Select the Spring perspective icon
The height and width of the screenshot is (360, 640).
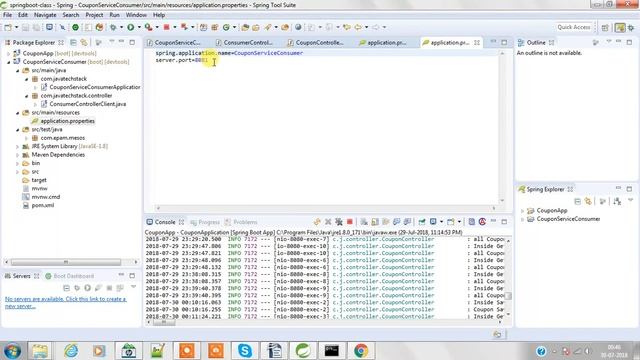[620, 27]
